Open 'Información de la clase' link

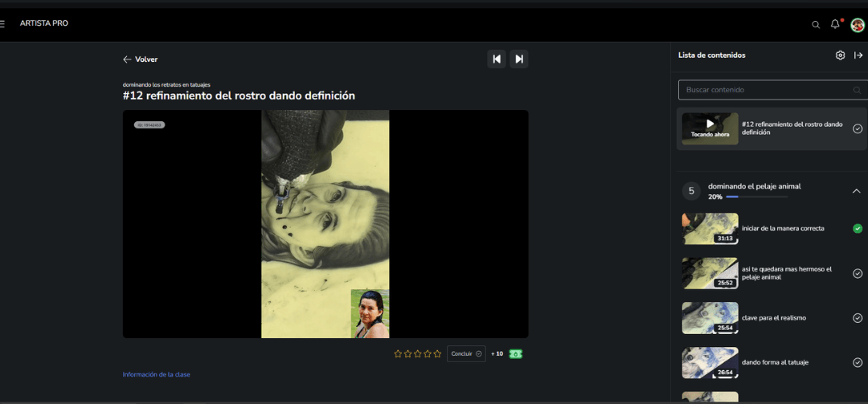click(x=156, y=374)
